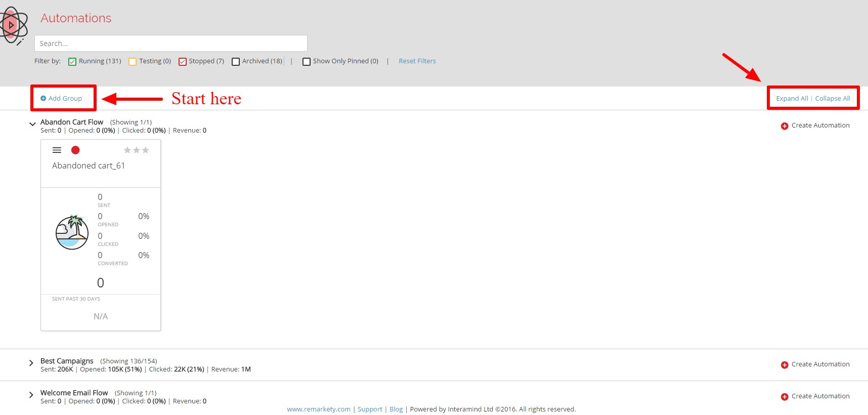Viewport: 868px width, 415px height.
Task: Focus the Search automations input field
Action: coord(171,44)
